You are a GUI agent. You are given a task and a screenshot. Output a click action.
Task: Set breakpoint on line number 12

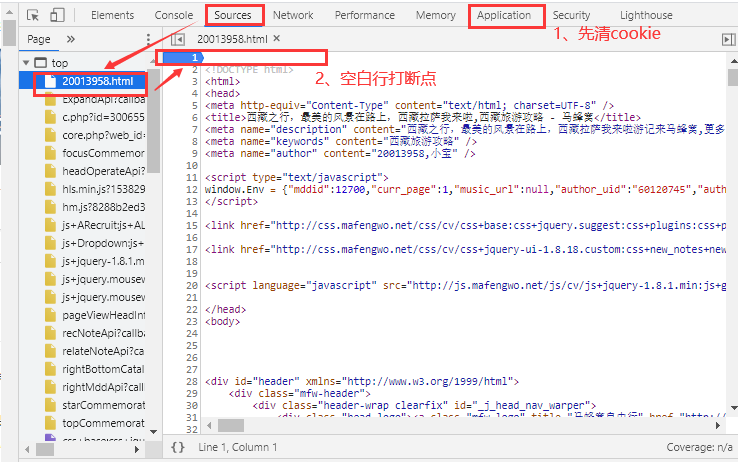[x=192, y=190]
